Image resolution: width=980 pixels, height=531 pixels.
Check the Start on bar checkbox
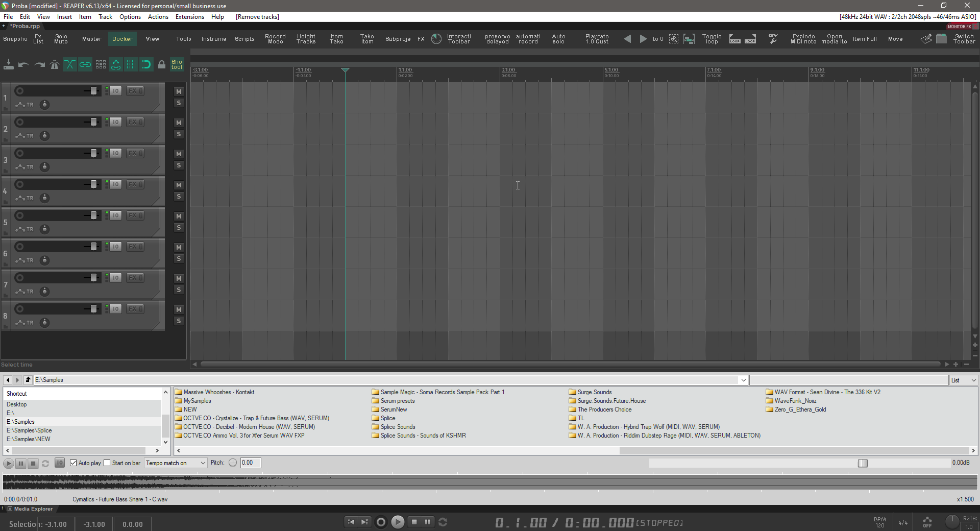pyautogui.click(x=107, y=463)
